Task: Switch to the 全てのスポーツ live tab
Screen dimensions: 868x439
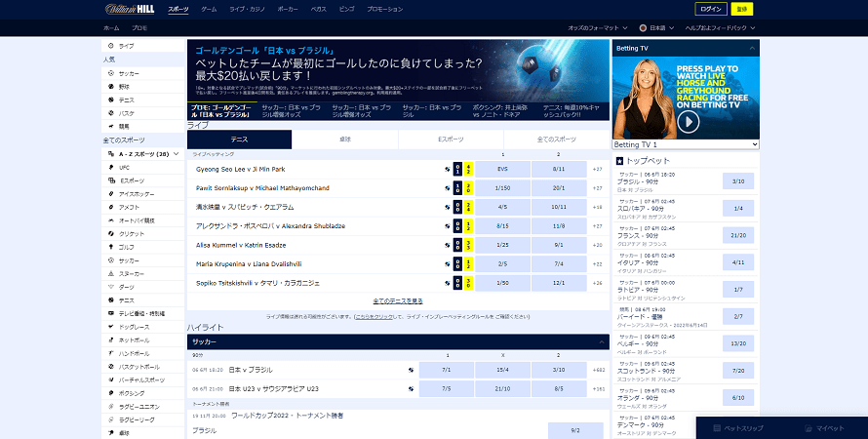Action: (556, 140)
